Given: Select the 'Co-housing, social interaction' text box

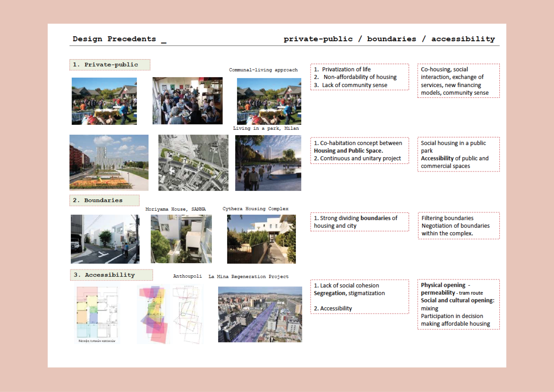Looking at the screenshot, I should coord(458,81).
